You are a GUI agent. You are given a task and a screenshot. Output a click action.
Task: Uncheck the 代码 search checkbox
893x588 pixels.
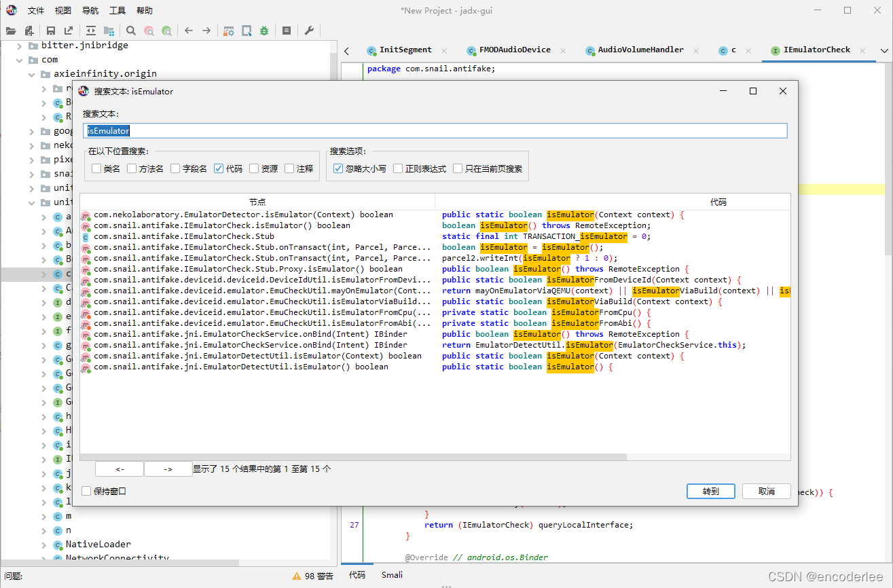pyautogui.click(x=219, y=168)
